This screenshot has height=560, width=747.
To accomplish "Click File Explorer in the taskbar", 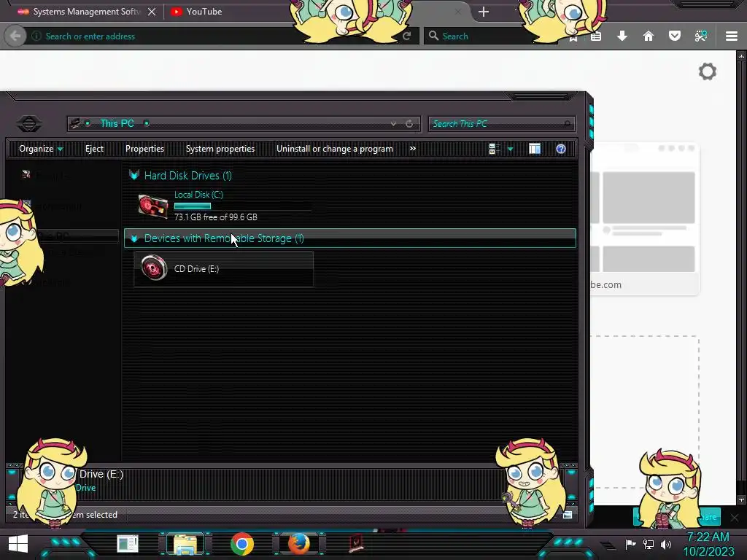I will click(185, 544).
